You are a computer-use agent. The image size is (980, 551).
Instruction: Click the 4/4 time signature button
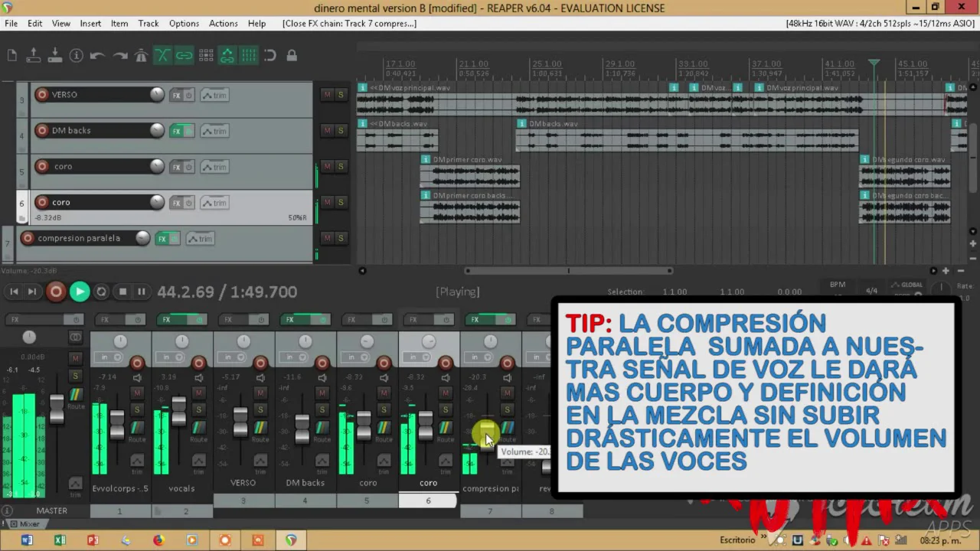pos(871,291)
